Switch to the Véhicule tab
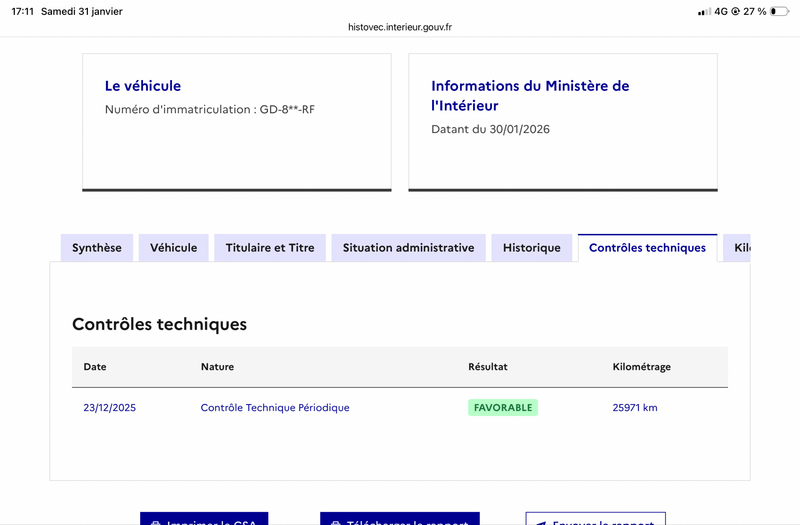The image size is (800, 525). pos(173,248)
